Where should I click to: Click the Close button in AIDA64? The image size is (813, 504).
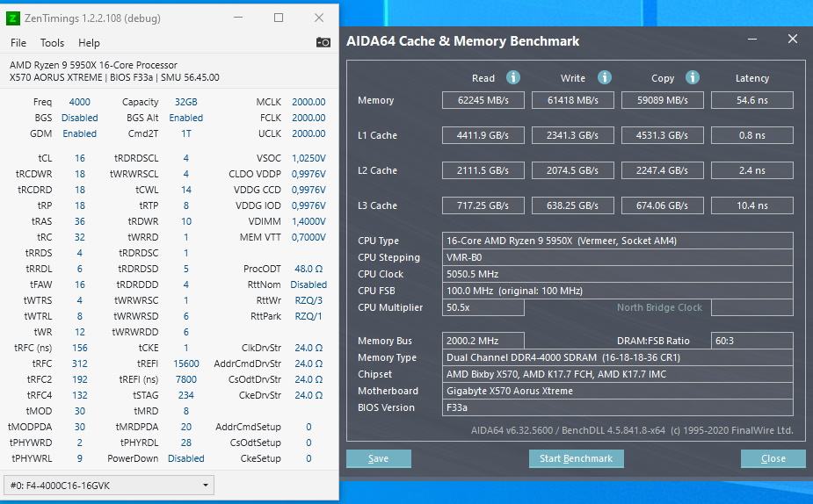773,458
